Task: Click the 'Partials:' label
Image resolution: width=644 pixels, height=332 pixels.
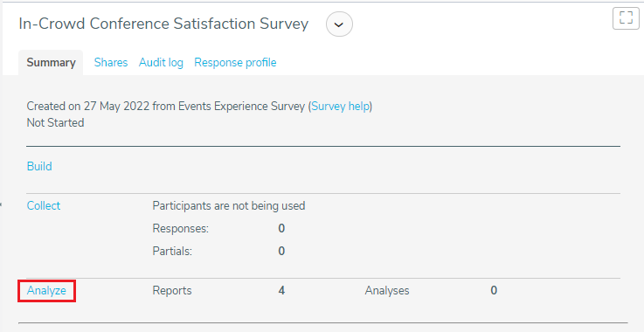Action: (x=172, y=251)
